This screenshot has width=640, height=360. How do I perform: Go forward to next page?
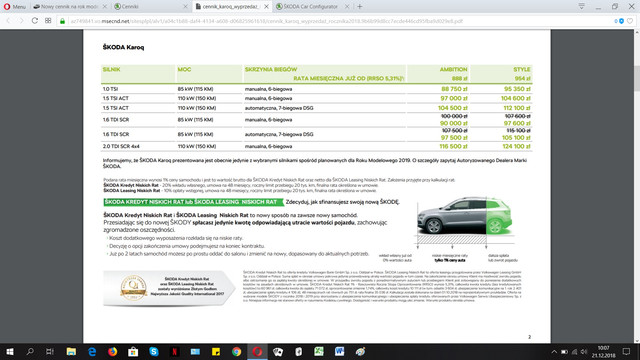pos(21,21)
